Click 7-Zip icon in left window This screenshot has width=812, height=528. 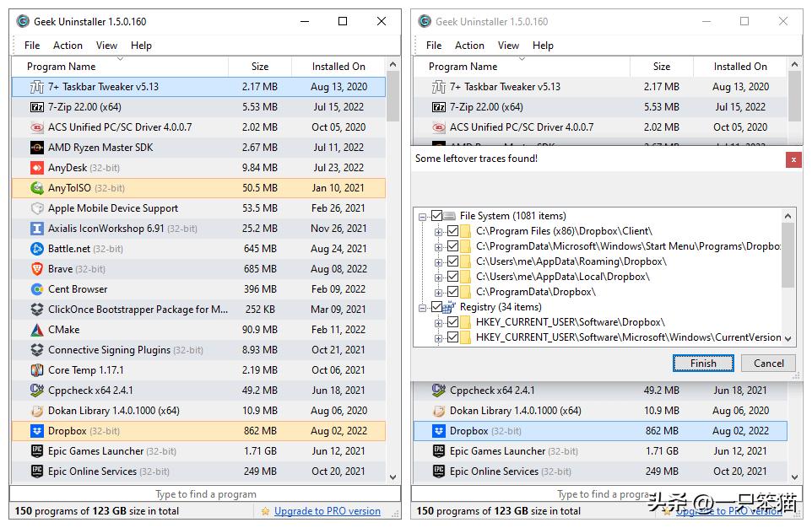tap(37, 107)
